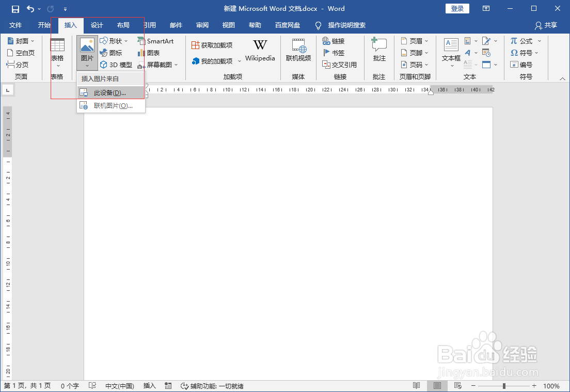
Task: Open the Shapes (形状) dropdown
Action: pos(126,41)
